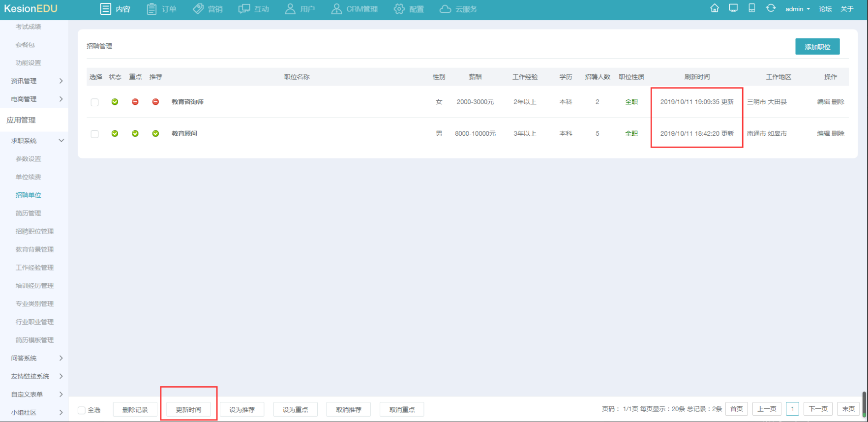Click the home icon in top bar
The height and width of the screenshot is (422, 868).
715,8
